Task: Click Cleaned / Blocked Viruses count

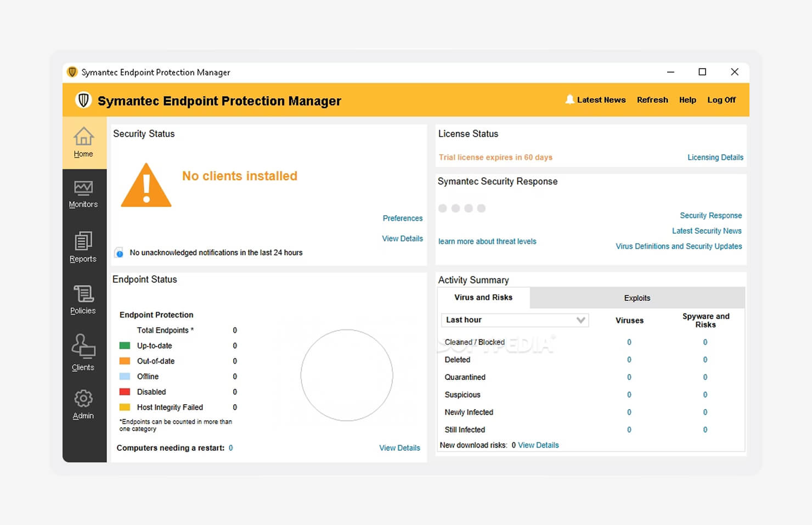Action: (629, 342)
